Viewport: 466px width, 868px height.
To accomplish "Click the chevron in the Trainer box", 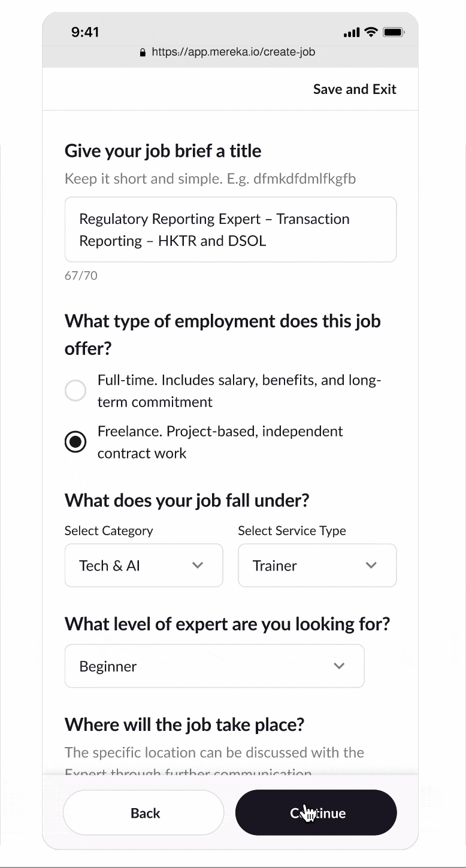I will tap(371, 566).
